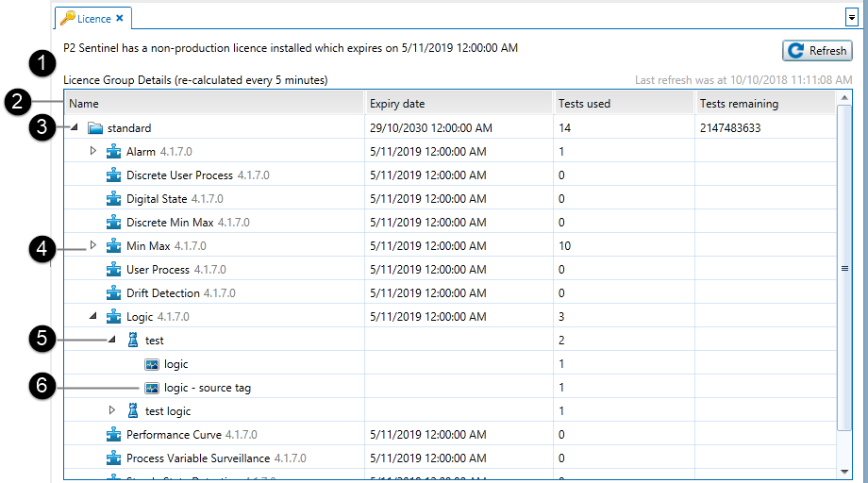The image size is (868, 483).
Task: Click the Drift Detection module icon
Action: [x=114, y=293]
